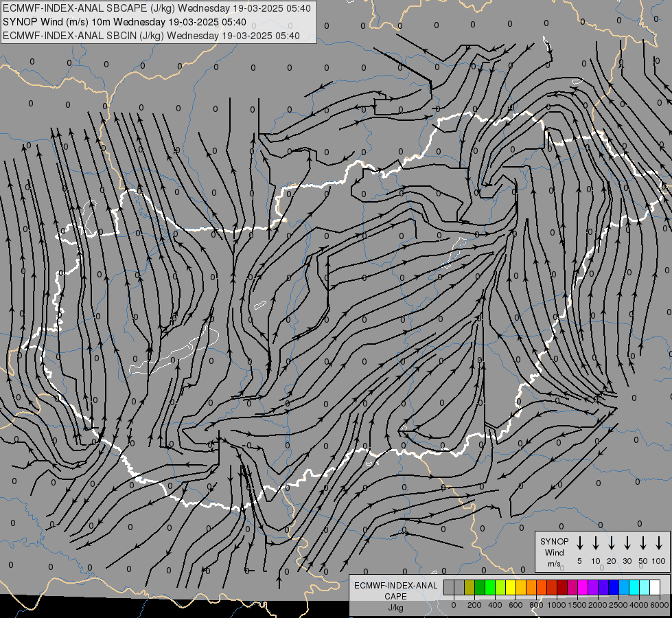Pick the yellow-green CAPE legend swatch
This screenshot has height=618, width=672.
coord(500,587)
